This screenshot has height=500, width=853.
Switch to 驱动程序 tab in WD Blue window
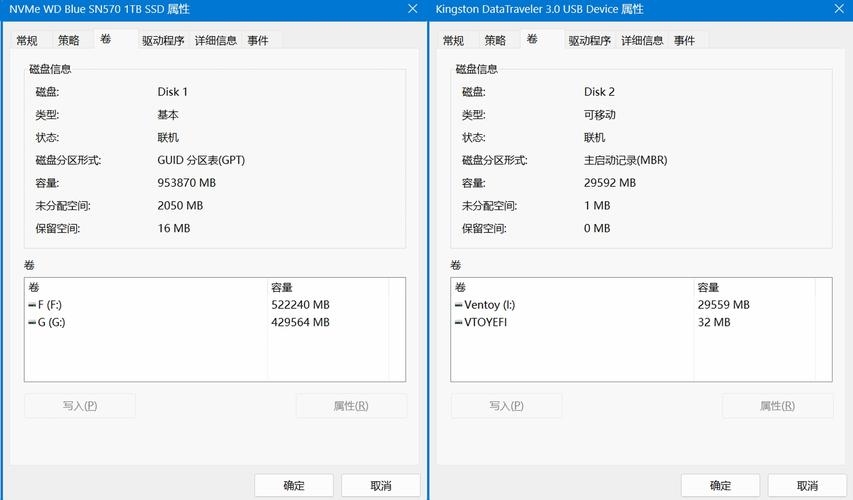point(163,40)
